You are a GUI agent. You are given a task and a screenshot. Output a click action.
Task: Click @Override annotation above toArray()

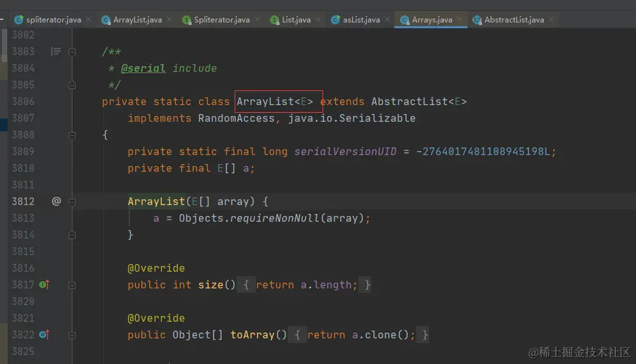156,318
